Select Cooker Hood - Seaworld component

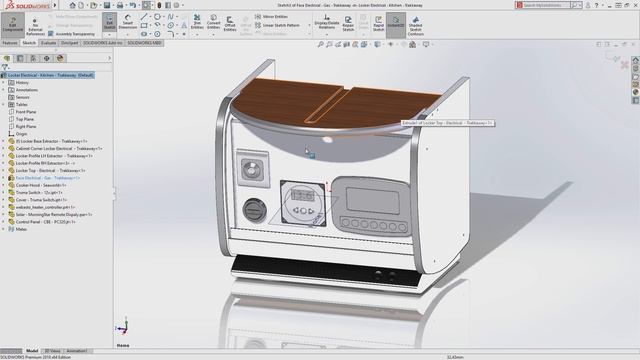click(37, 185)
